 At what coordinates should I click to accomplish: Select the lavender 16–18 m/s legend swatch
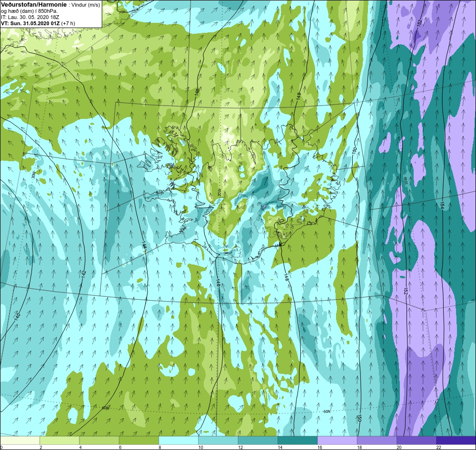337,440
